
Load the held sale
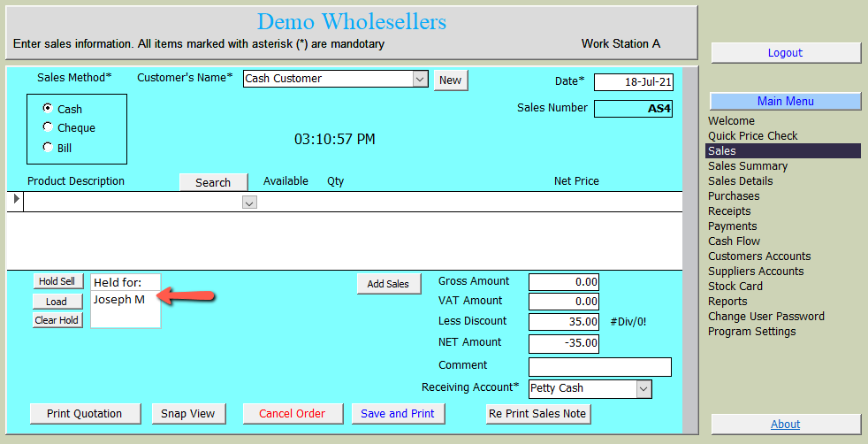[57, 302]
